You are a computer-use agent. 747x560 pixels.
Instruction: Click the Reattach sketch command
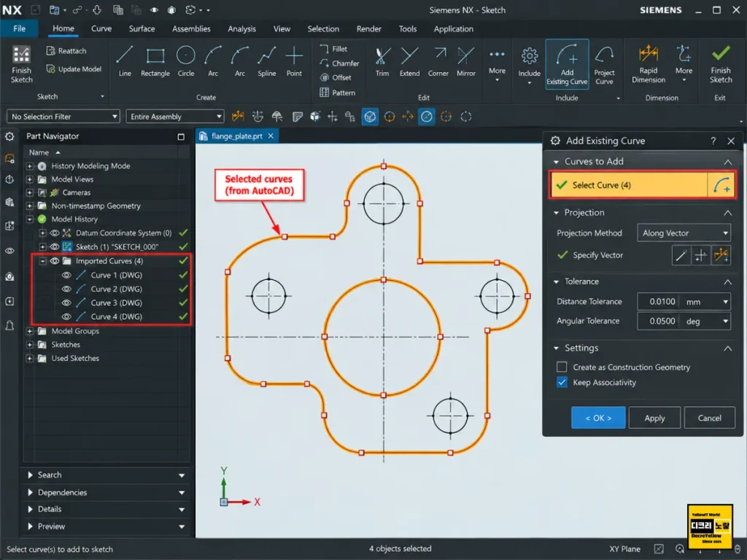point(66,50)
